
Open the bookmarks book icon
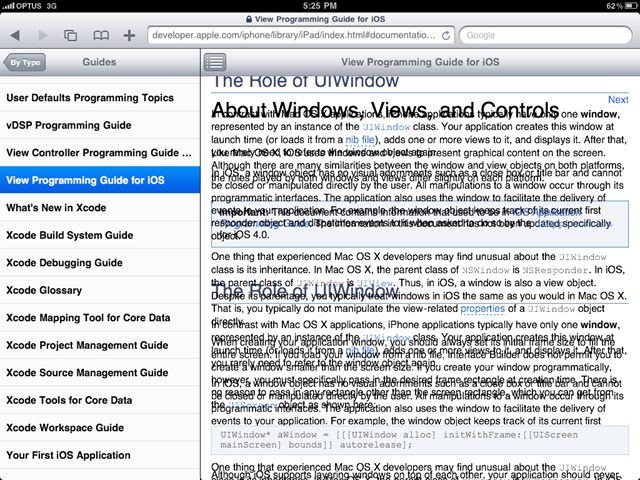pyautogui.click(x=101, y=36)
